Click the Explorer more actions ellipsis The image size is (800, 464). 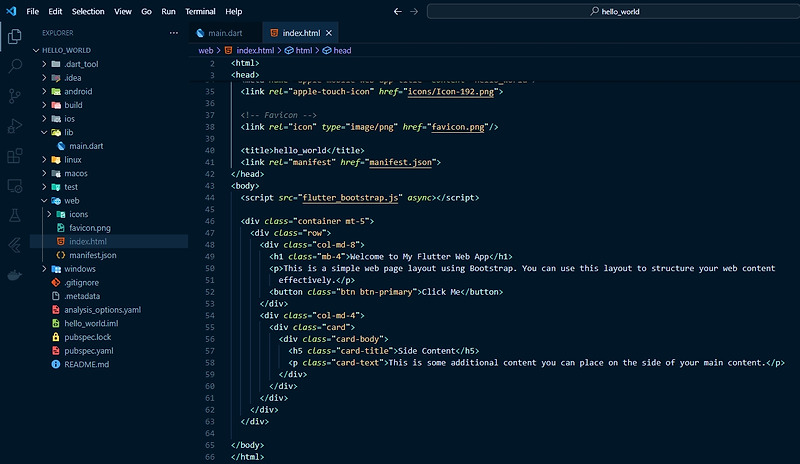pyautogui.click(x=174, y=33)
